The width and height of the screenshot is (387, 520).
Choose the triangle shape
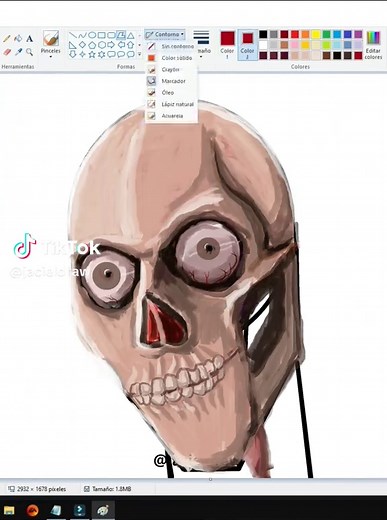coord(131,35)
